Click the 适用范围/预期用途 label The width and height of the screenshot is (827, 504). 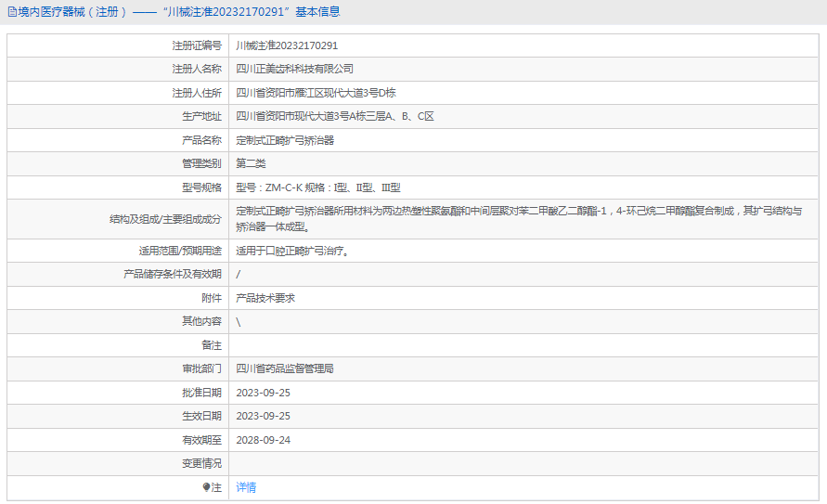point(180,251)
